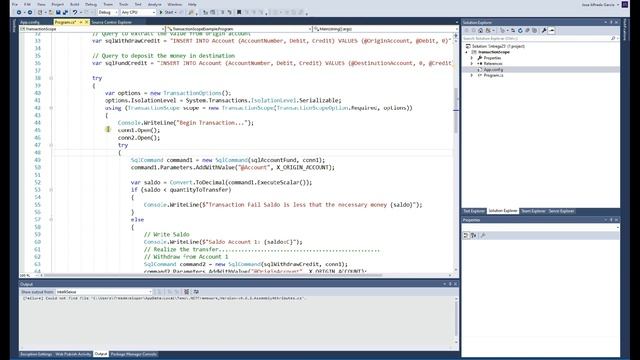Open the Build menu
Image resolution: width=640 pixels, height=360 pixels.
tap(74, 4)
